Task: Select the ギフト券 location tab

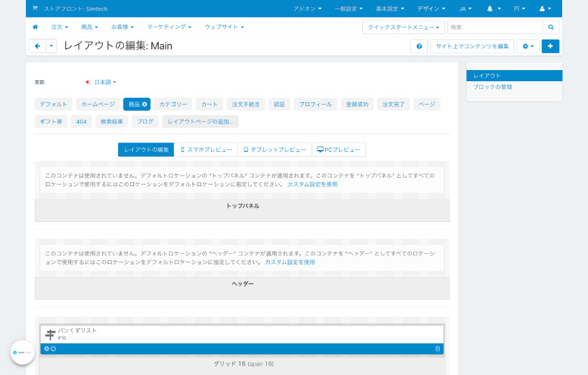Action: [51, 122]
